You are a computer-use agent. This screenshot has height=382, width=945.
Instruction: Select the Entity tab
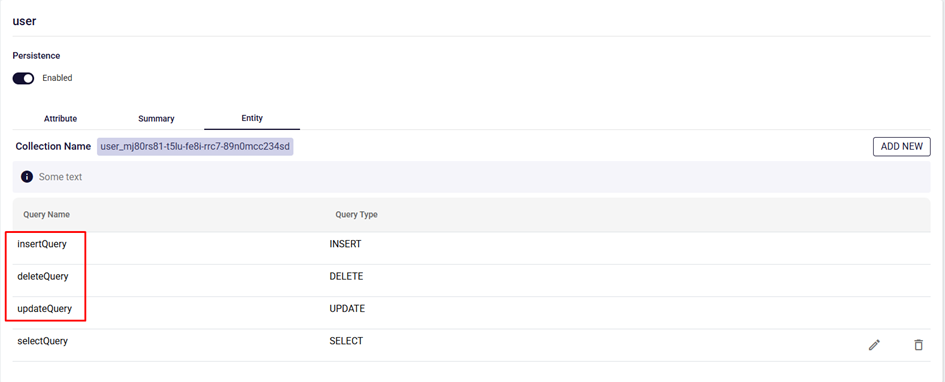pyautogui.click(x=252, y=118)
